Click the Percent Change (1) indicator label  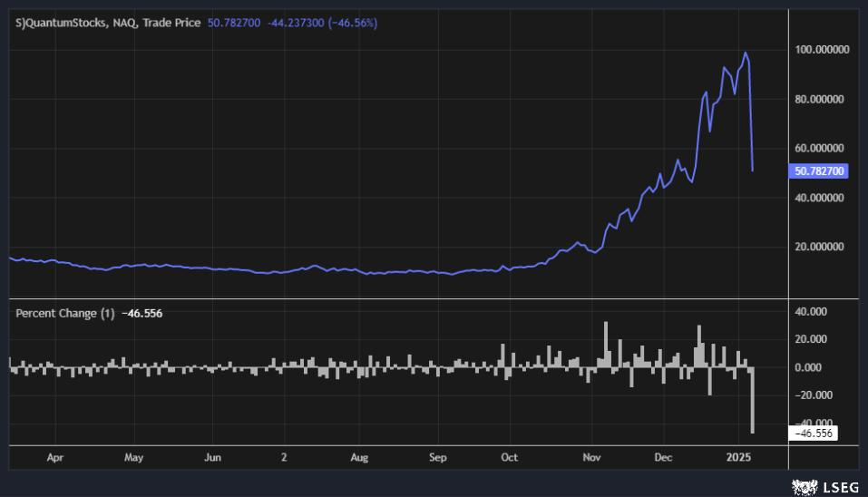pos(64,313)
